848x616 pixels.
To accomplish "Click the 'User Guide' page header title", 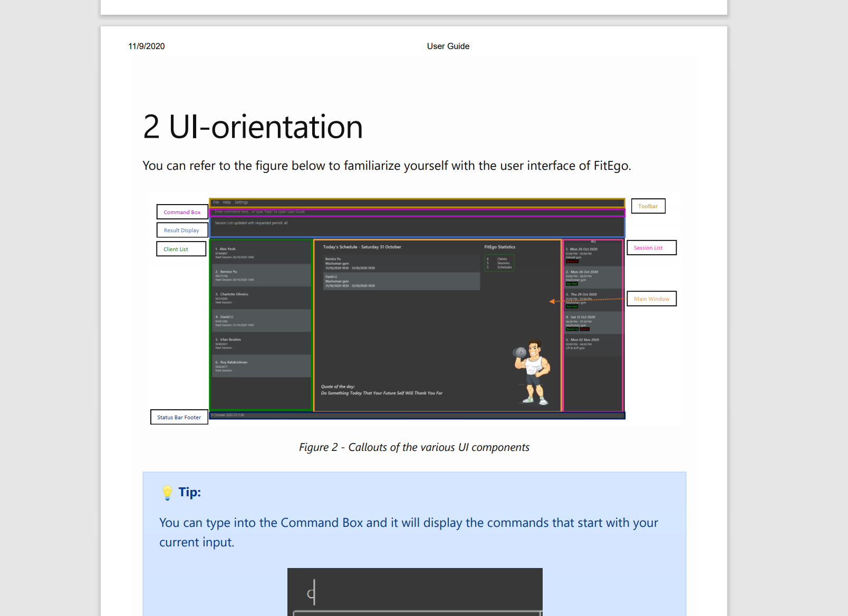I will 448,46.
